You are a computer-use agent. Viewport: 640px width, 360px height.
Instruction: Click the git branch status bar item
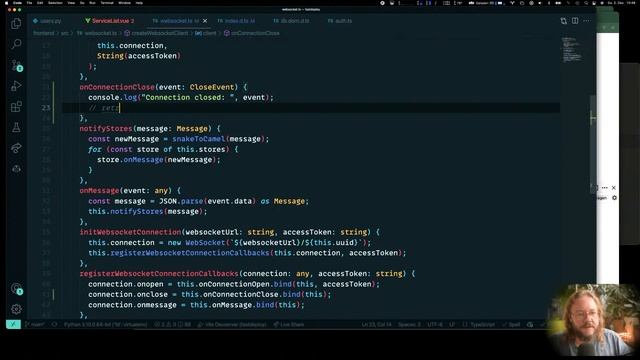coord(34,324)
